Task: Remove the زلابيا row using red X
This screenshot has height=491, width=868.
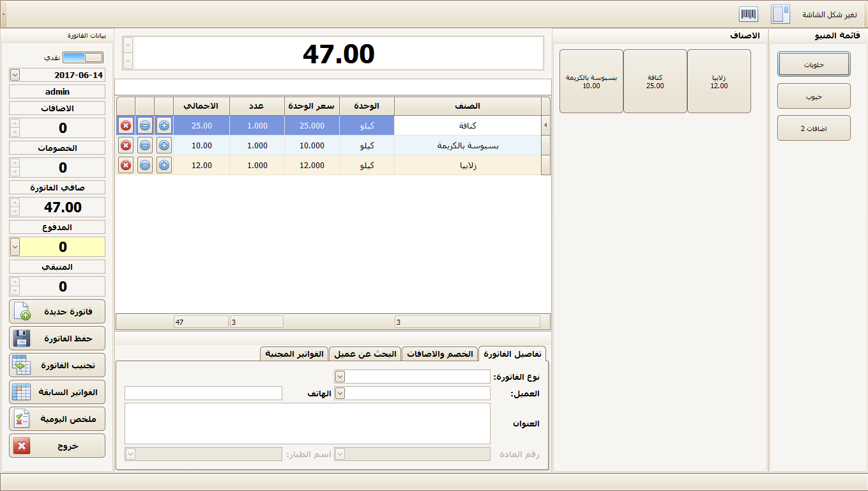Action: tap(126, 165)
